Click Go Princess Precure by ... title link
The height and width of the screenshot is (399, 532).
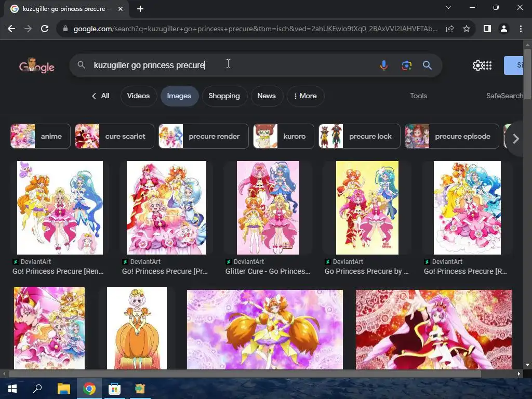pos(366,271)
